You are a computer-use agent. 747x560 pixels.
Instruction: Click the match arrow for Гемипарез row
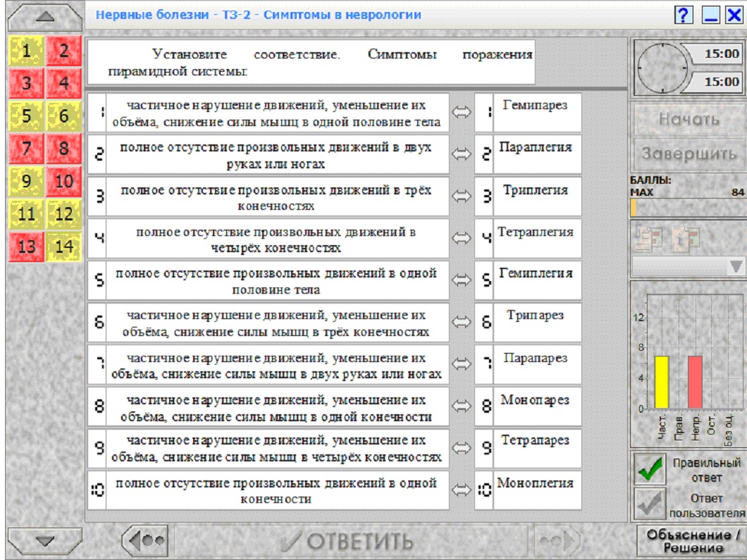coord(461,113)
